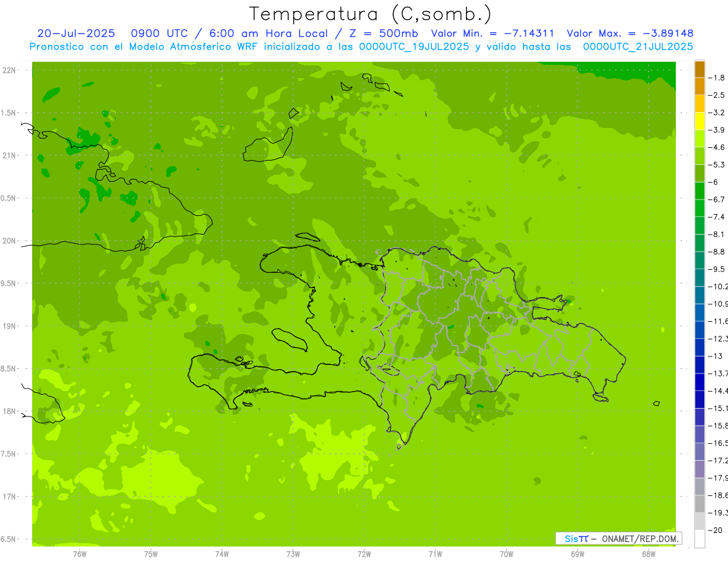
Task: Click the -3.9 legend value
Action: point(718,130)
